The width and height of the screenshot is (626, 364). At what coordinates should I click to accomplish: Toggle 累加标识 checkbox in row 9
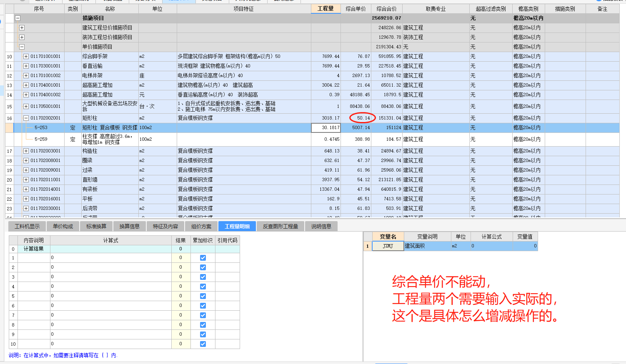(203, 334)
